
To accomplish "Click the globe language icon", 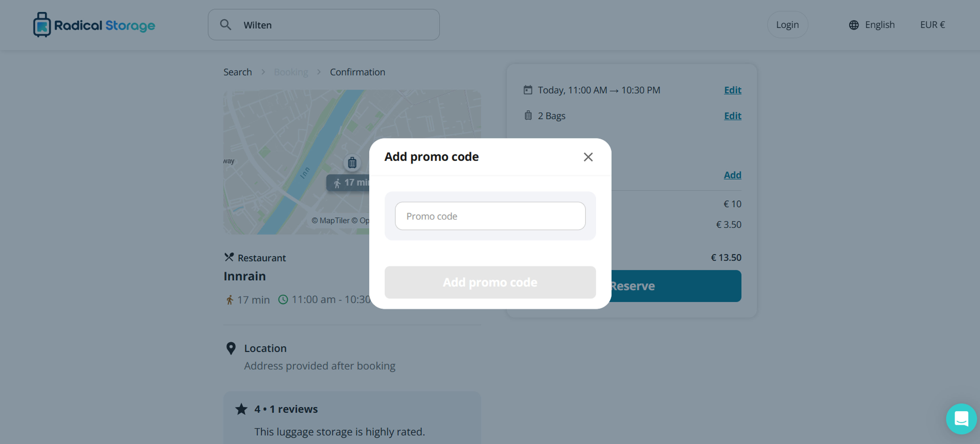I will click(854, 25).
